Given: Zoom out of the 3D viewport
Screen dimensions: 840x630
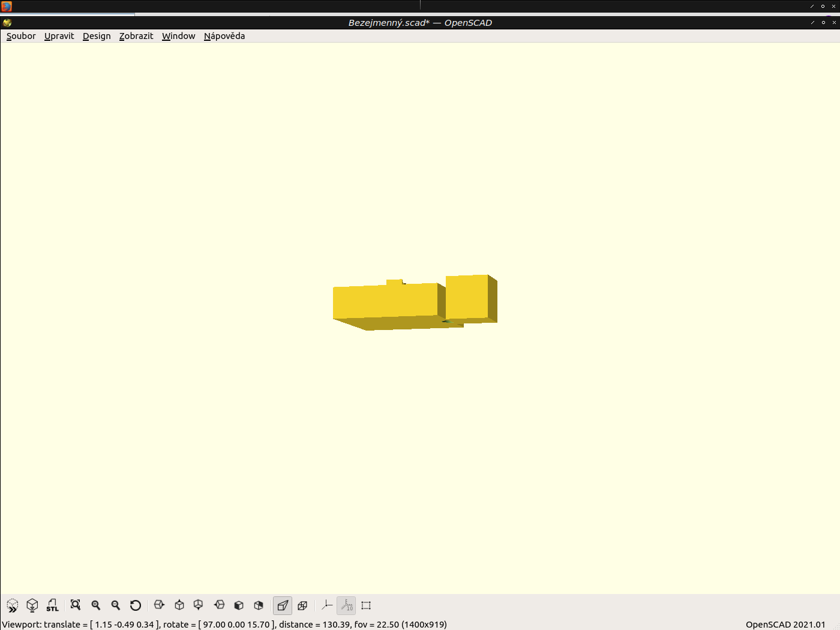Looking at the screenshot, I should pos(116,605).
